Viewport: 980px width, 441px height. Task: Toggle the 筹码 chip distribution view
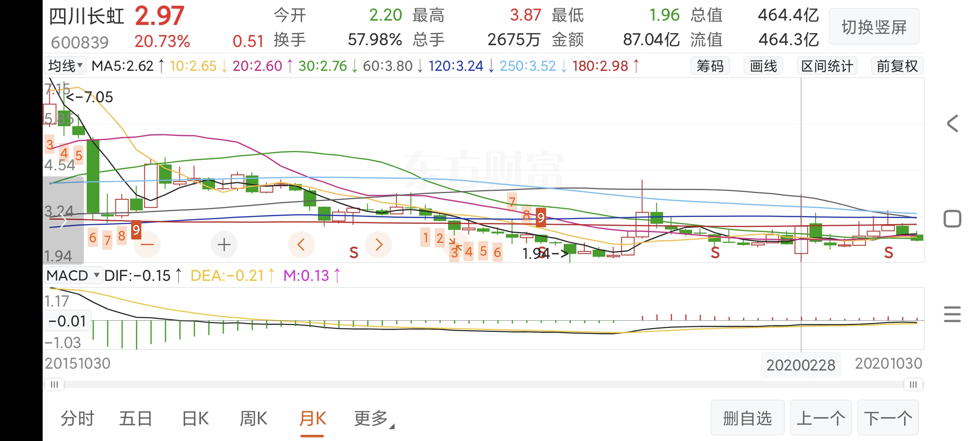click(x=710, y=66)
